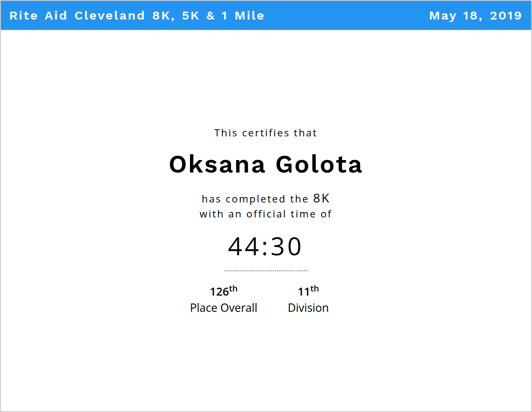Click the year 2019 in the header

[505, 16]
